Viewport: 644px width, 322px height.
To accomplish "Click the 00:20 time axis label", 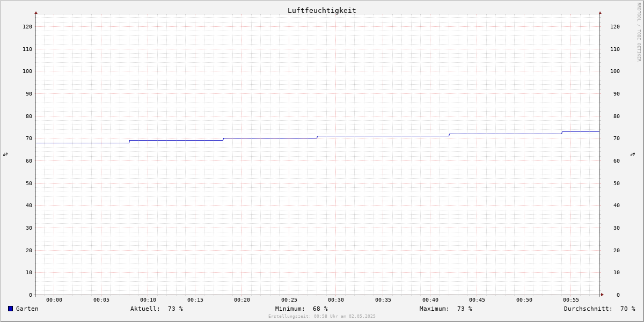I will click(242, 300).
